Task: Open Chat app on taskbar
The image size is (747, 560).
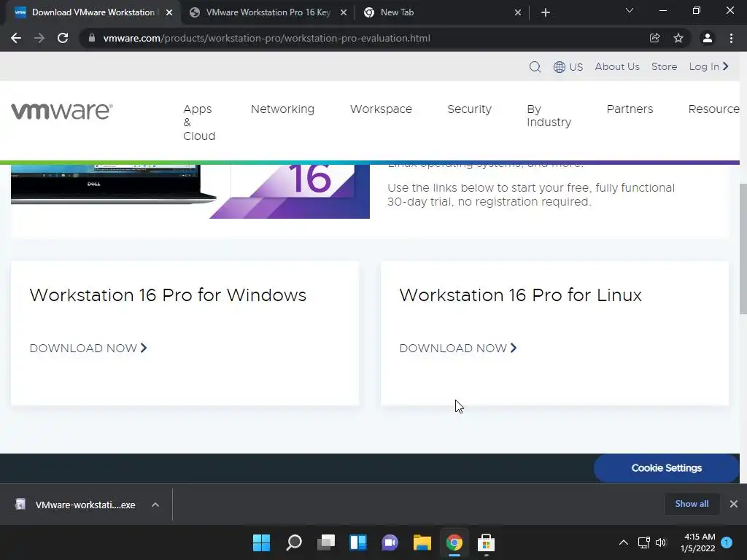Action: tap(390, 542)
